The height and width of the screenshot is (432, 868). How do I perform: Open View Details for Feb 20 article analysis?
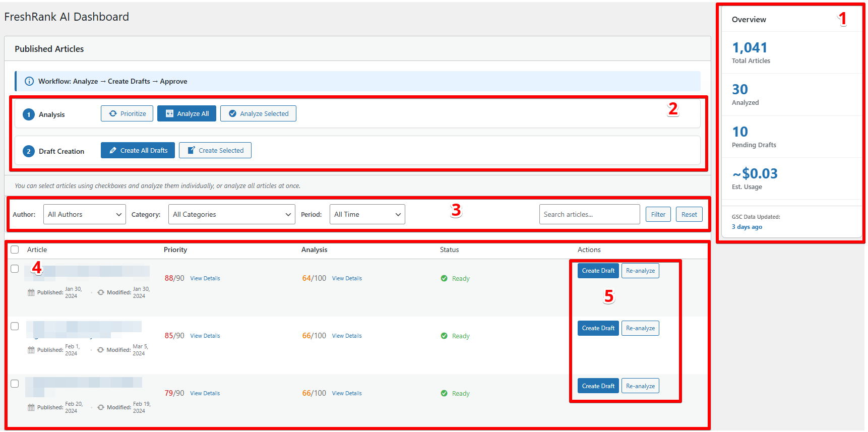click(x=347, y=393)
